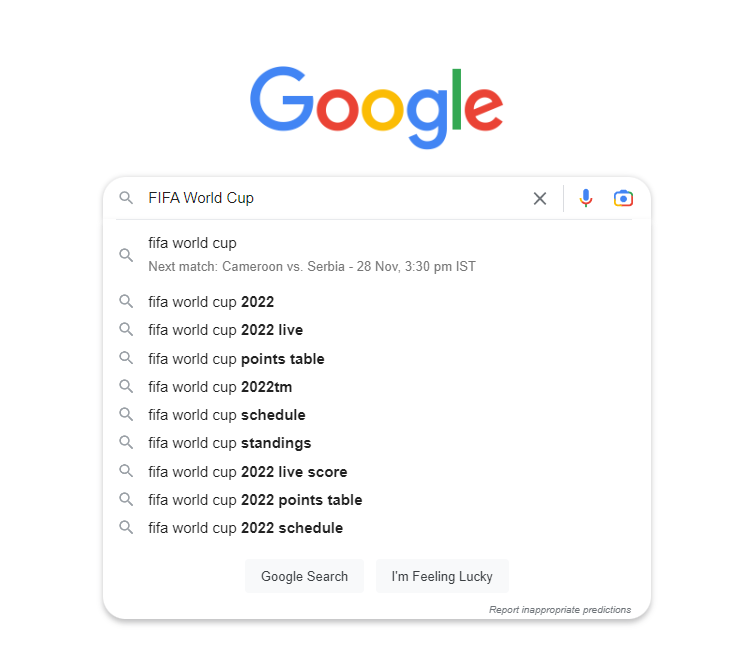Click search icon beside 'fifa world cup 2022tm'
This screenshot has width=740, height=668.
tap(126, 386)
